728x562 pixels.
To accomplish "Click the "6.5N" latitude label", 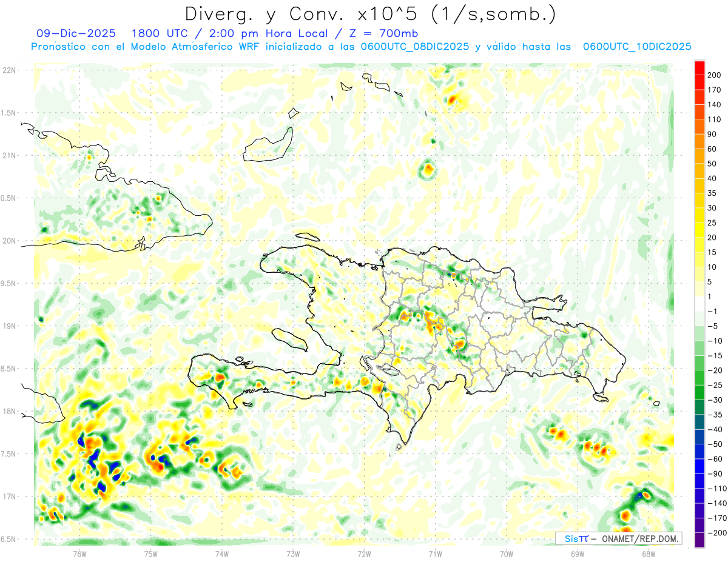I will click(9, 539).
